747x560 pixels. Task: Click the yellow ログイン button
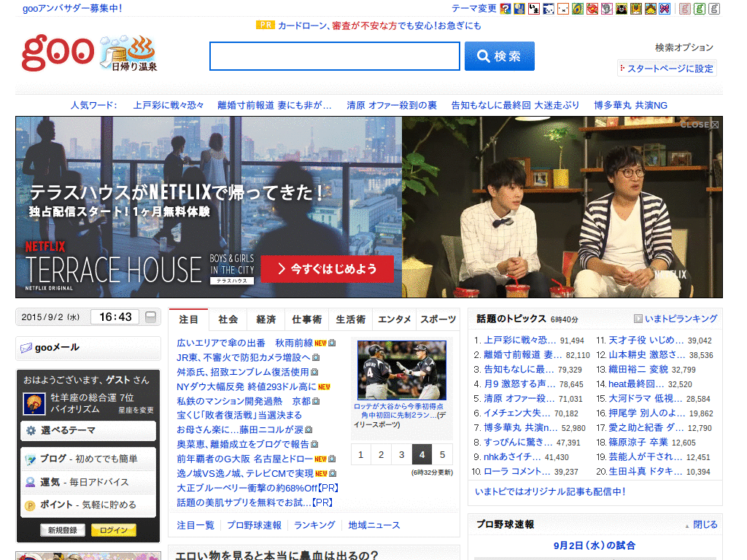[113, 530]
